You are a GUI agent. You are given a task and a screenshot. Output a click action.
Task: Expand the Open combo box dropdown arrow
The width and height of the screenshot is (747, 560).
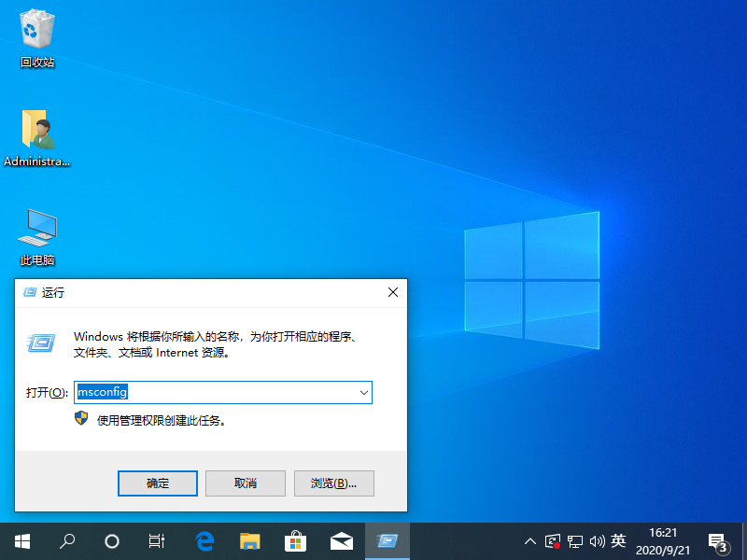tap(363, 393)
